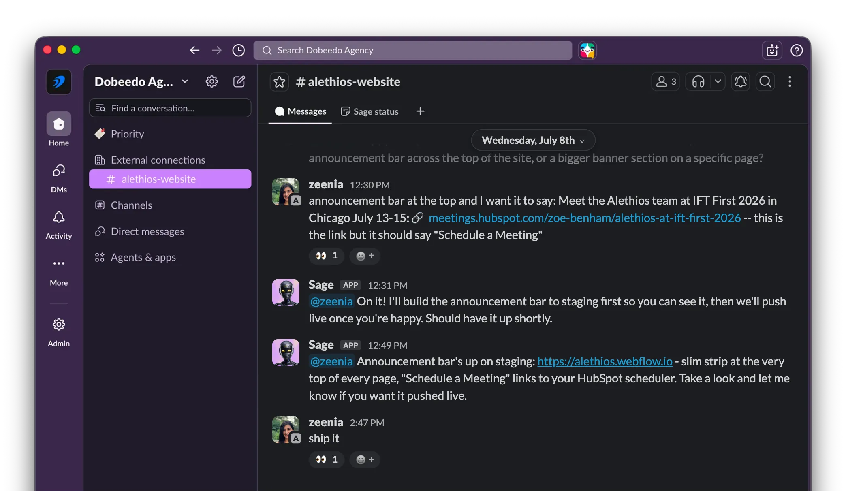The height and width of the screenshot is (504, 846).
Task: Click Find a conversation field
Action: (170, 108)
